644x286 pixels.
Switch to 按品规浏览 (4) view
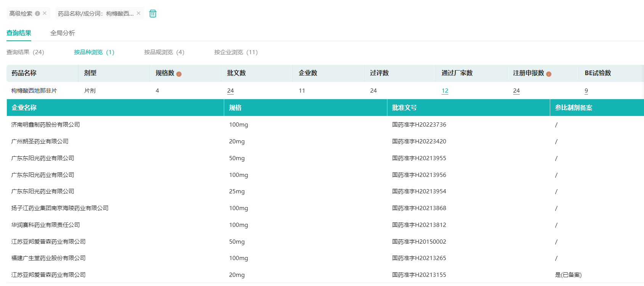pyautogui.click(x=164, y=52)
